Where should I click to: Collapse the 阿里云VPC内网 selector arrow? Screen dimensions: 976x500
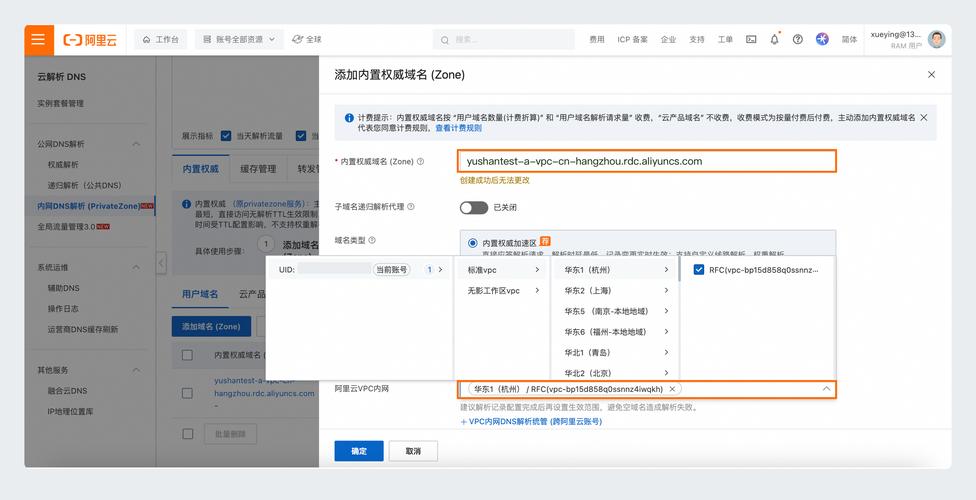826,389
